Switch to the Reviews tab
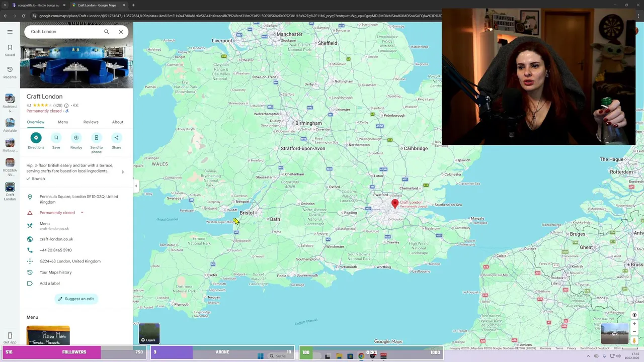The image size is (644, 362). pos(91,122)
